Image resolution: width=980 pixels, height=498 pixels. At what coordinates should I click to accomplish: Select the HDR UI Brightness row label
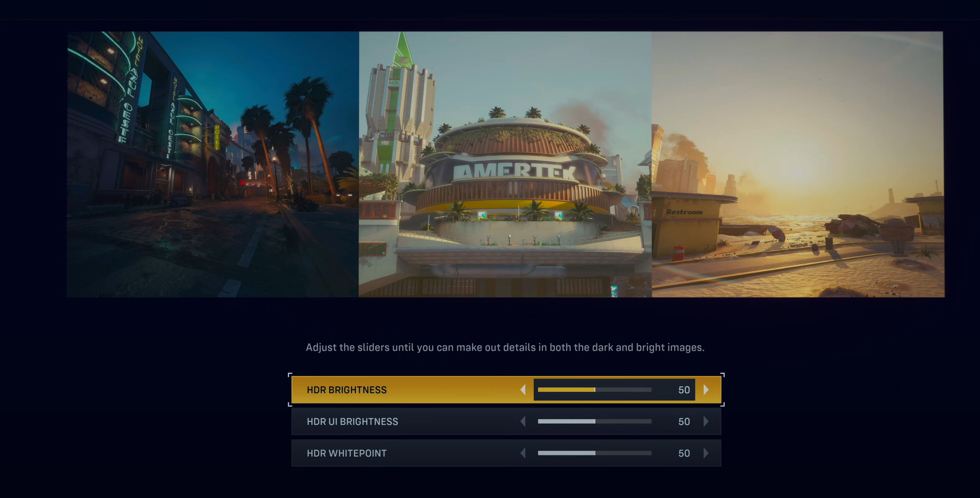click(x=352, y=422)
